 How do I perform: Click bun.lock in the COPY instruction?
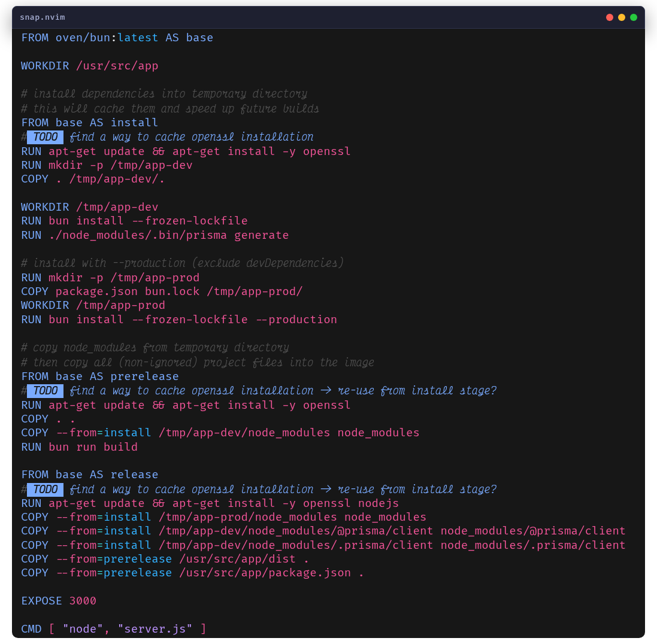tap(172, 291)
